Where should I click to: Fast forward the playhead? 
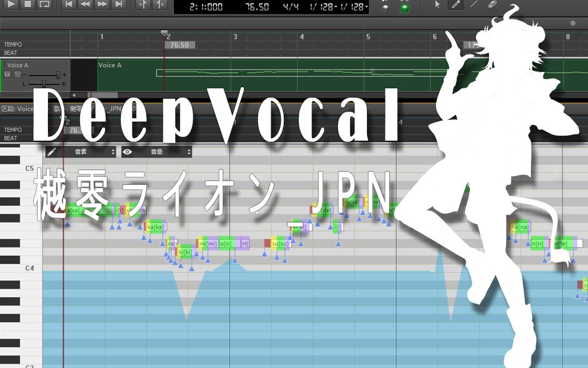pyautogui.click(x=102, y=4)
